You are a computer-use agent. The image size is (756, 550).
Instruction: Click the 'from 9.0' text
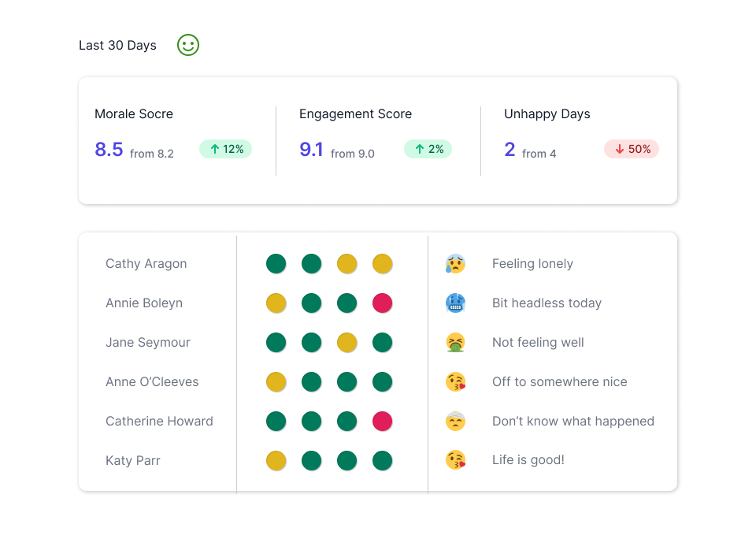pyautogui.click(x=353, y=154)
